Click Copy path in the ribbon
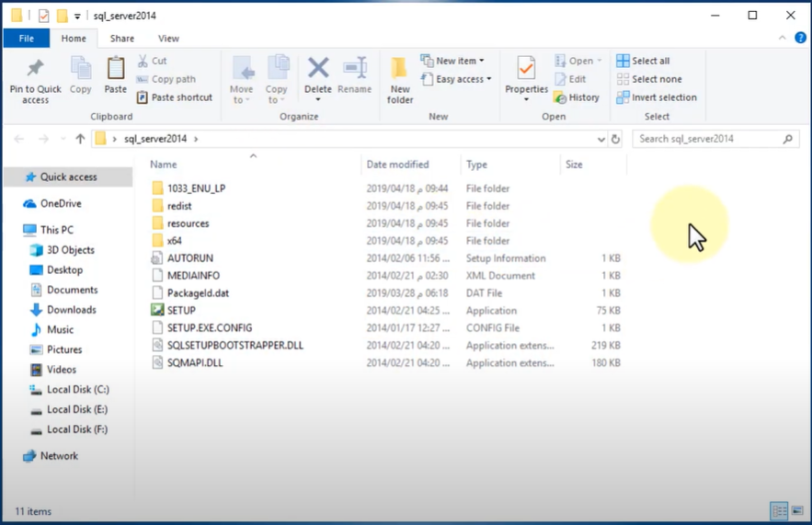 (x=166, y=79)
